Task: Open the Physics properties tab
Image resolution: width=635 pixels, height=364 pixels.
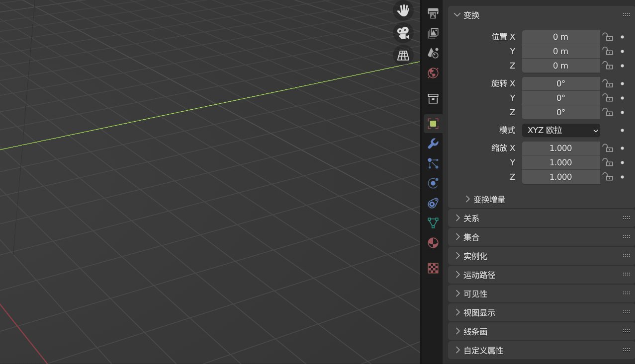Action: click(x=433, y=183)
